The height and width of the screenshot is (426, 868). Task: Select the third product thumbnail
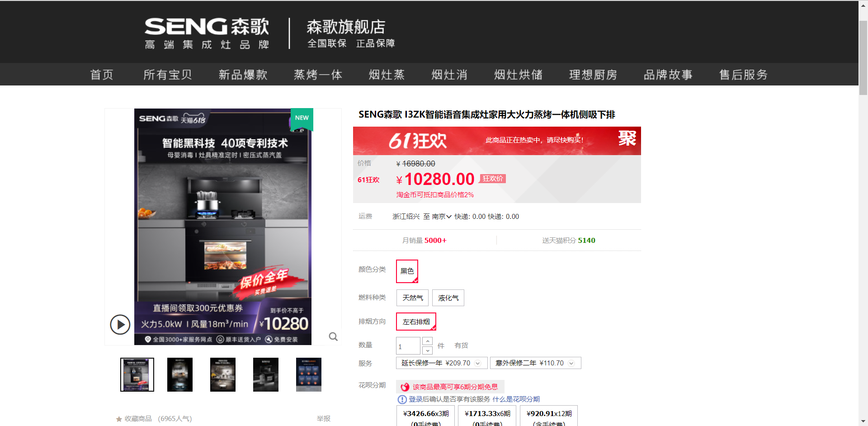pyautogui.click(x=223, y=374)
